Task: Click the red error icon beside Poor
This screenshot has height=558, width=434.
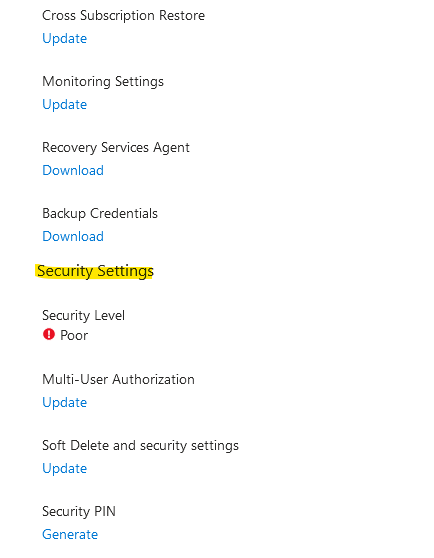Action: 49,335
